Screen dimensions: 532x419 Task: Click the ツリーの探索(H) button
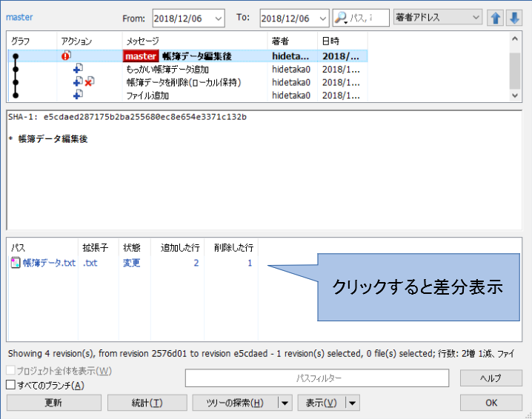pyautogui.click(x=235, y=403)
